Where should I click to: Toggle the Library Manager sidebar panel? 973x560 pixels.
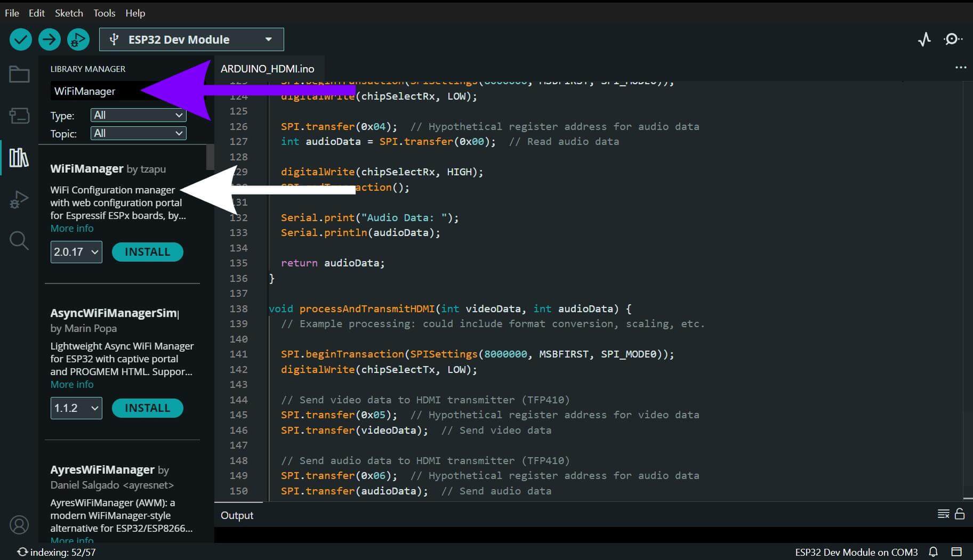19,158
